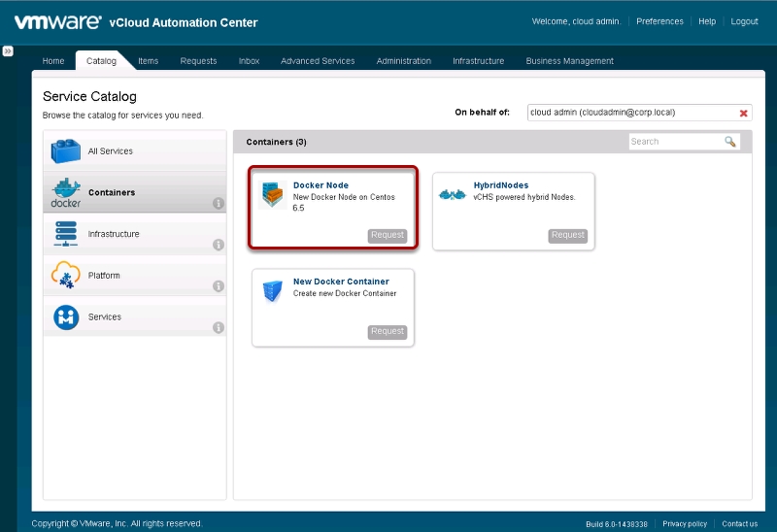This screenshot has width=777, height=532.
Task: Click 'Welcome, cloud admin.' text
Action: [576, 21]
